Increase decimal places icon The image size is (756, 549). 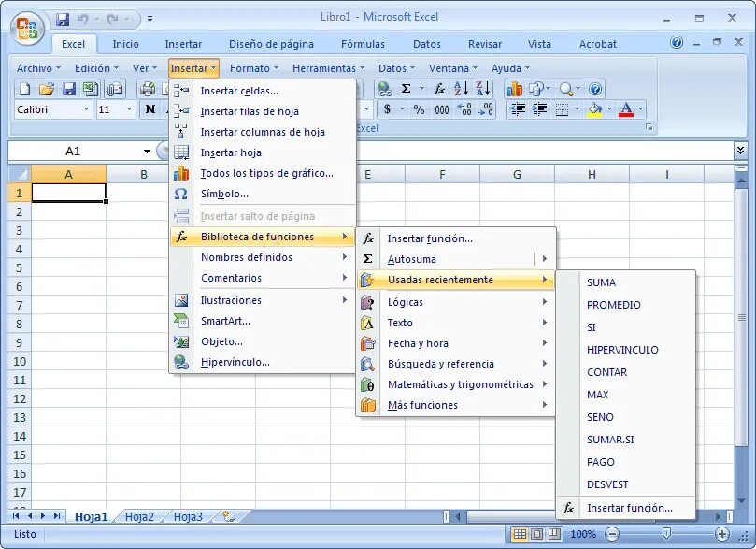point(464,109)
